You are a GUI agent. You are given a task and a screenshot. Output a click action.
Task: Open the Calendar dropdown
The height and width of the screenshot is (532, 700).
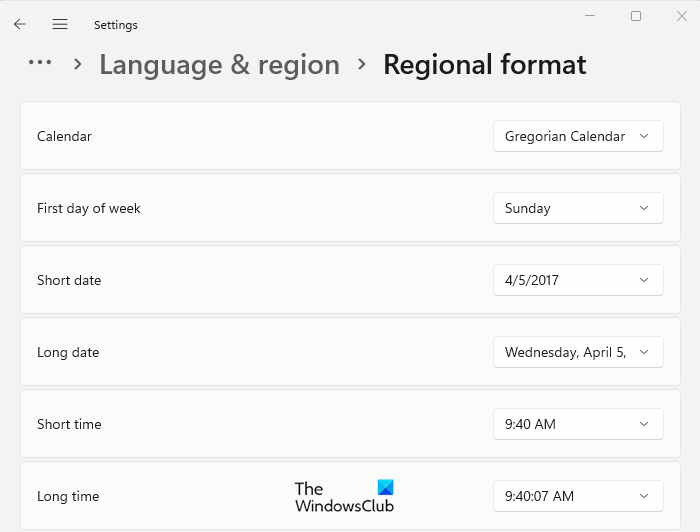click(578, 136)
